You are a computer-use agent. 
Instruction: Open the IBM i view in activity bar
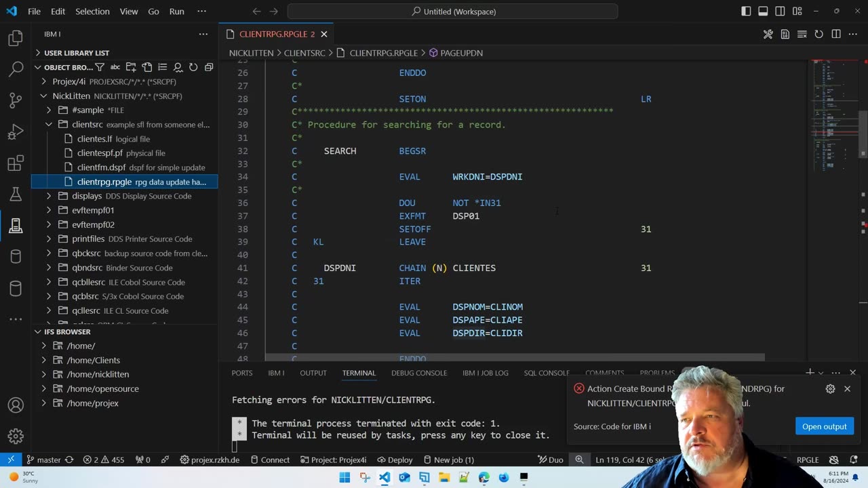[16, 226]
